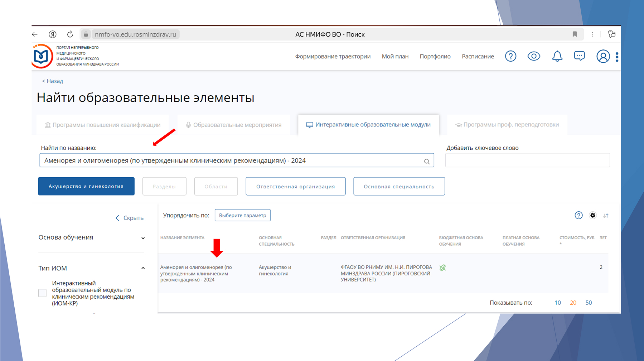Hide filters with Скрыть link

click(x=130, y=218)
